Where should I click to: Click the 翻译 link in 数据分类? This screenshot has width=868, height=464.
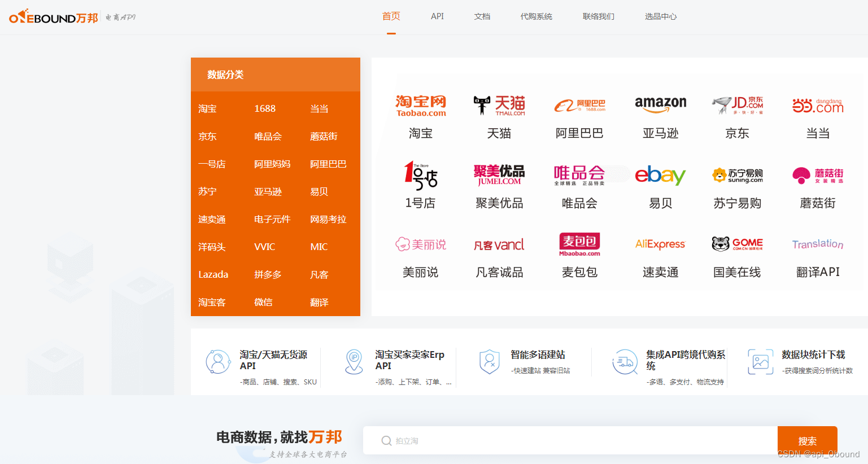(x=319, y=302)
